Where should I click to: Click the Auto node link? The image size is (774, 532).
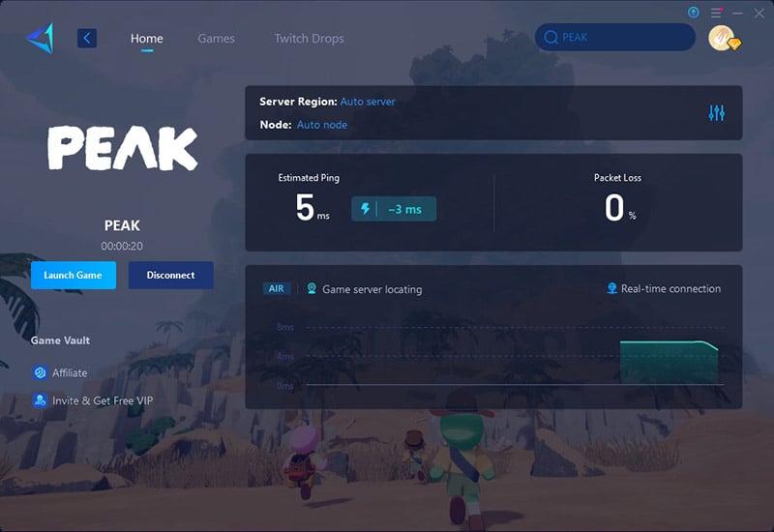pyautogui.click(x=322, y=125)
